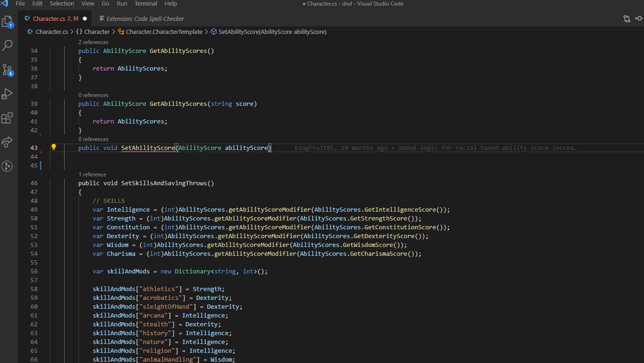This screenshot has width=644, height=363.
Task: Click 'return AbilityScores;' on line 36
Action: point(130,68)
